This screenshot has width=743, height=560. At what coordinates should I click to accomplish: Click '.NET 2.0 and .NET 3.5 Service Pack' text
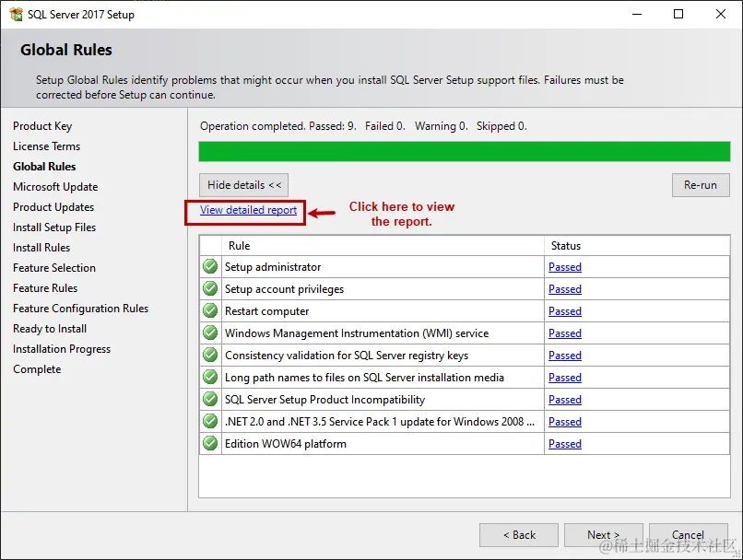[x=380, y=422]
